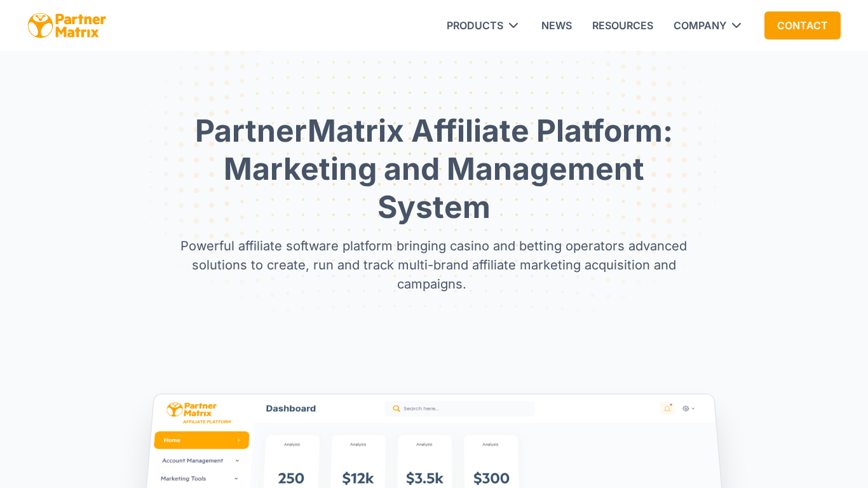Open the COMPANY dropdown menu
868x488 pixels.
707,25
